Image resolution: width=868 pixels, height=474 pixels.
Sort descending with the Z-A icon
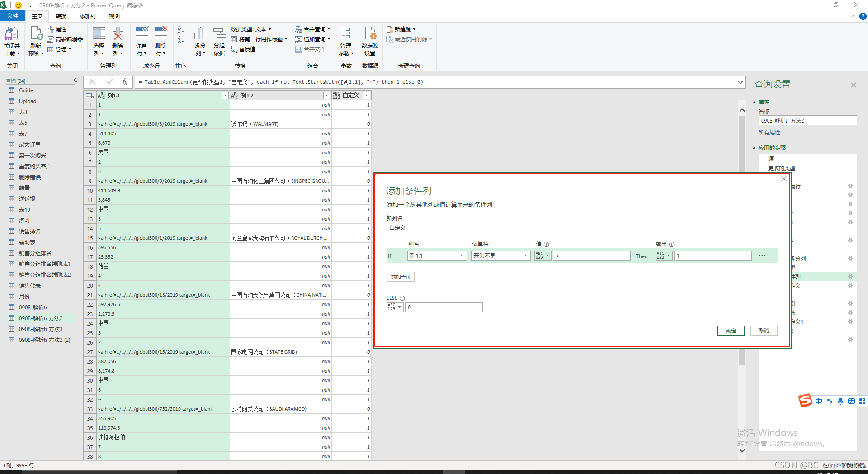pos(181,39)
